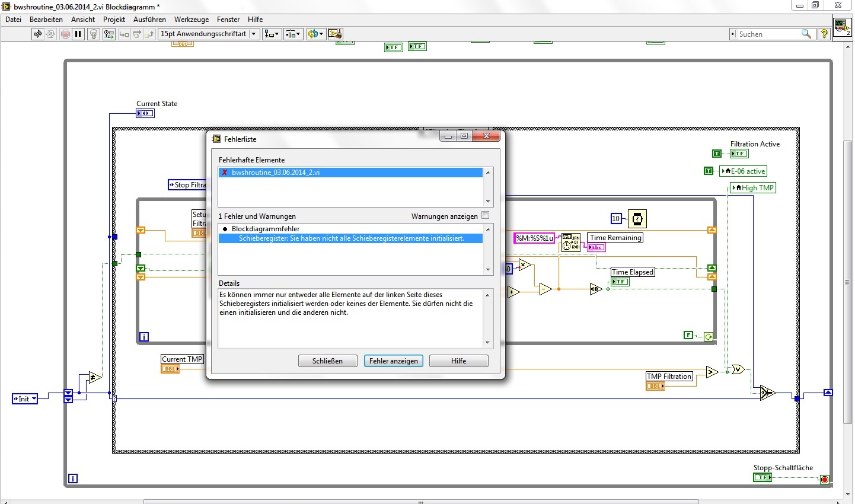Click the numeric constant 10

616,219
